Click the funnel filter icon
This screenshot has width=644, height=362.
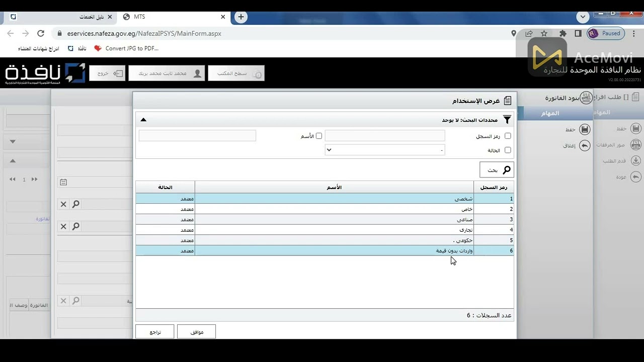(507, 120)
